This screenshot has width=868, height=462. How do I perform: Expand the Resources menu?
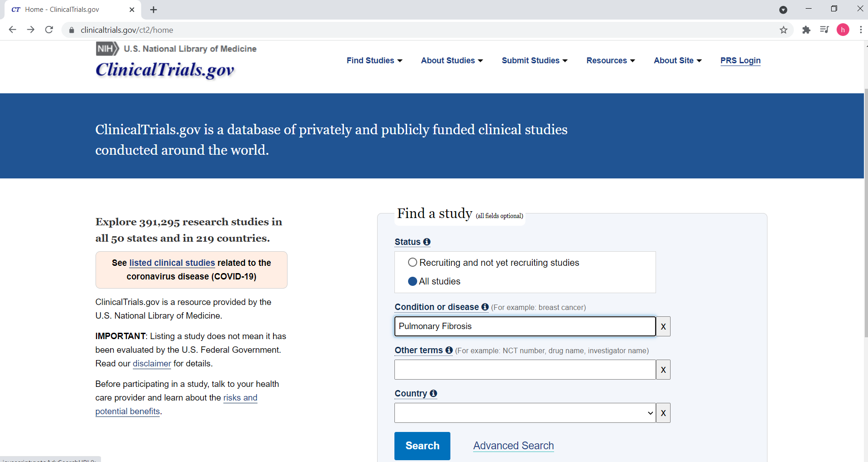tap(611, 61)
